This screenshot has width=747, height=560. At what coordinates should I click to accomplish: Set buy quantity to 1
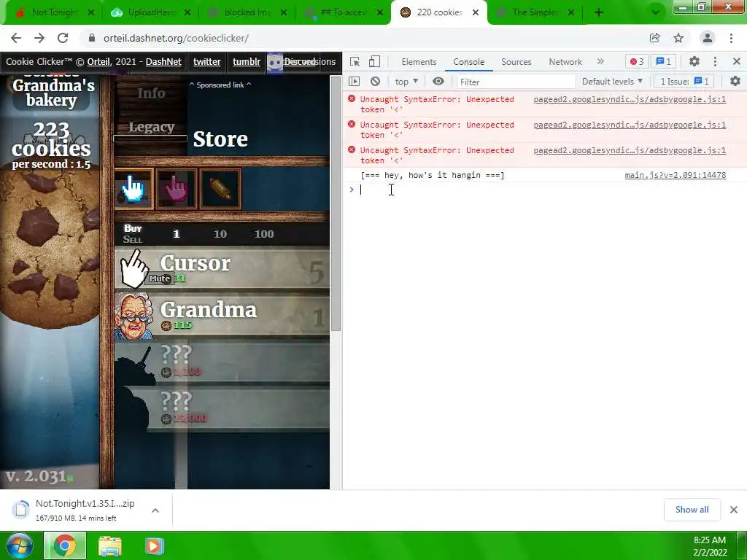click(x=177, y=234)
